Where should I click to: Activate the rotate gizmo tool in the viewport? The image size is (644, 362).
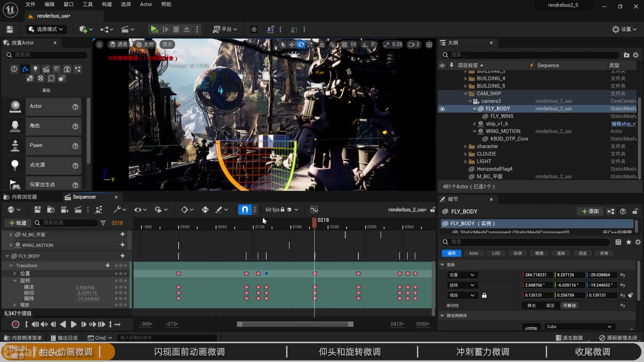point(301,45)
